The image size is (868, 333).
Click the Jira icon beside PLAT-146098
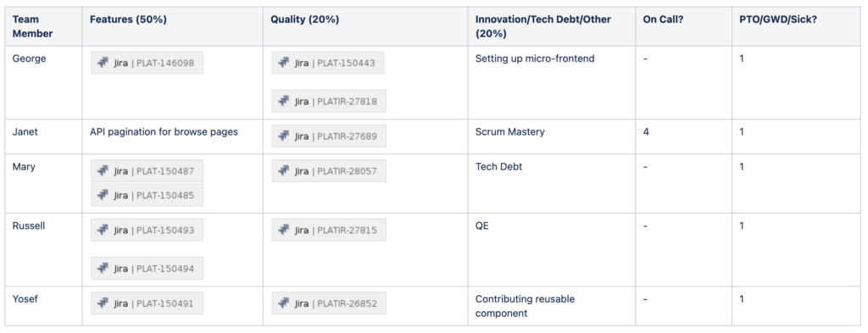[x=103, y=63]
